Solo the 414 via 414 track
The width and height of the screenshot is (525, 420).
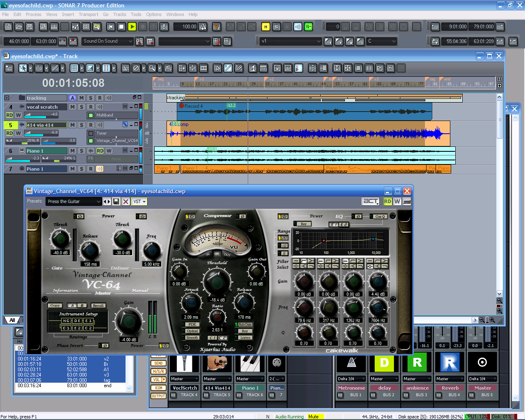82,125
